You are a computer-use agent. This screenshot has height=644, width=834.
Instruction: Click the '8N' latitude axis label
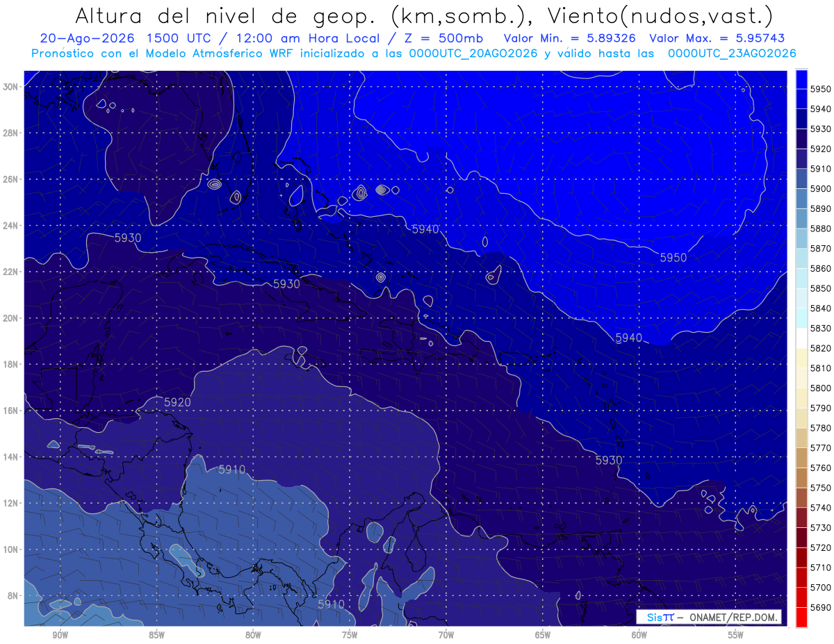click(14, 595)
